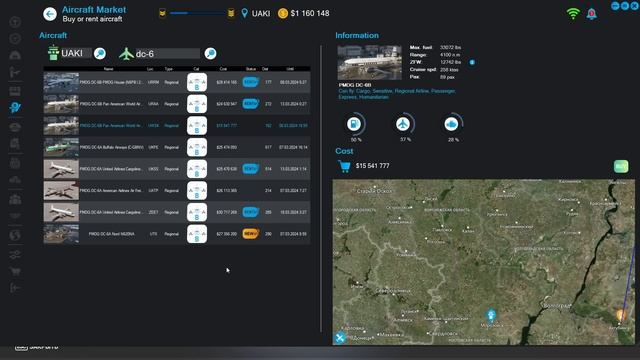The height and width of the screenshot is (360, 640).
Task: Click the class B icon in Buffalo Airways row
Action: pos(197,147)
